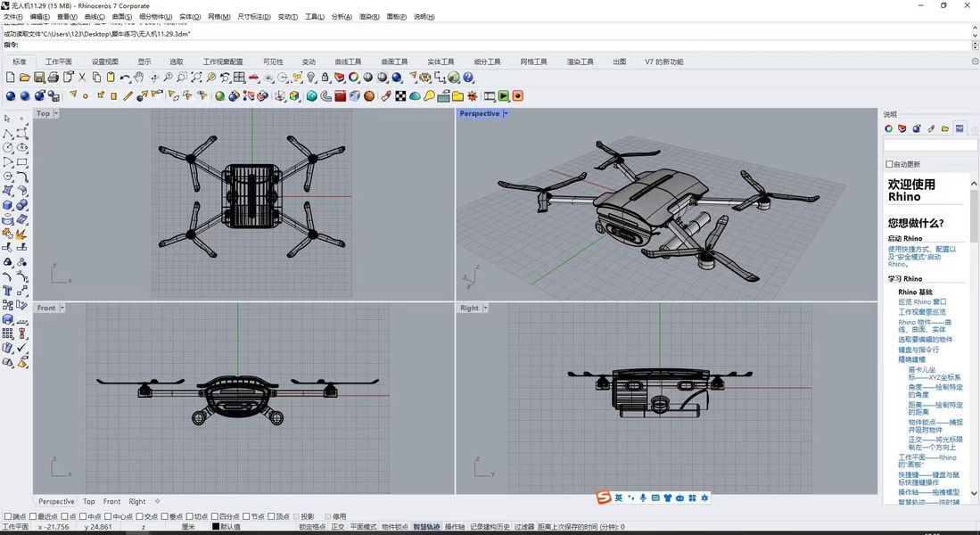Click the green play button icon
This screenshot has height=535, width=980.
tap(504, 95)
